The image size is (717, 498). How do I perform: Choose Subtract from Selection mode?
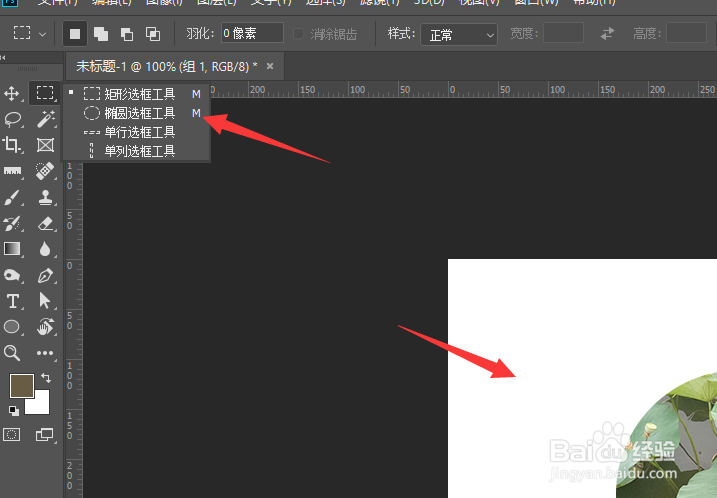tap(127, 34)
